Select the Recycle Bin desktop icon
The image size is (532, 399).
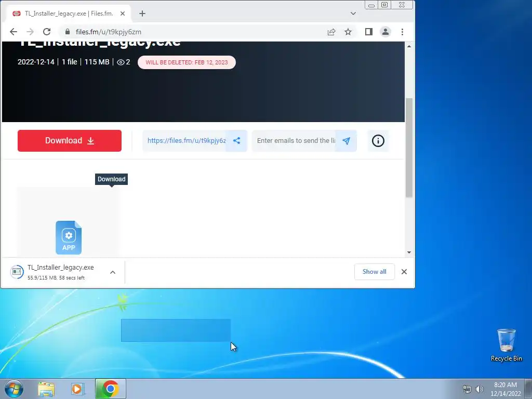click(x=506, y=345)
